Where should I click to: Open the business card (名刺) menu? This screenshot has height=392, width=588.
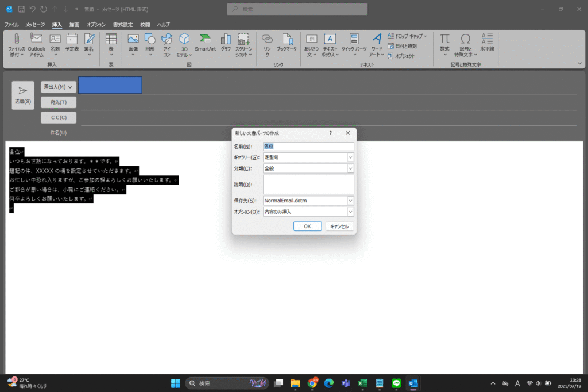pos(55,45)
